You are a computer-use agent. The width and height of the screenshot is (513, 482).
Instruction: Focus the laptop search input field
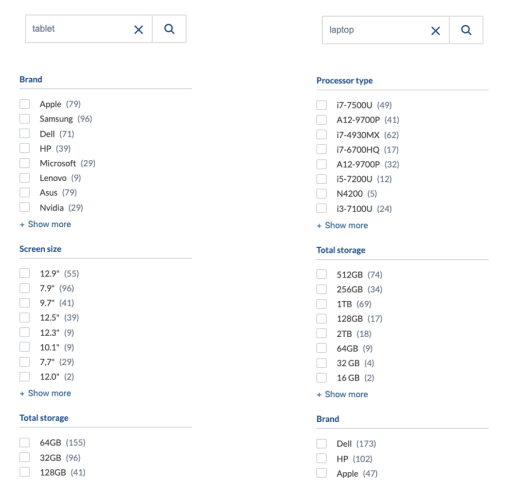377,30
